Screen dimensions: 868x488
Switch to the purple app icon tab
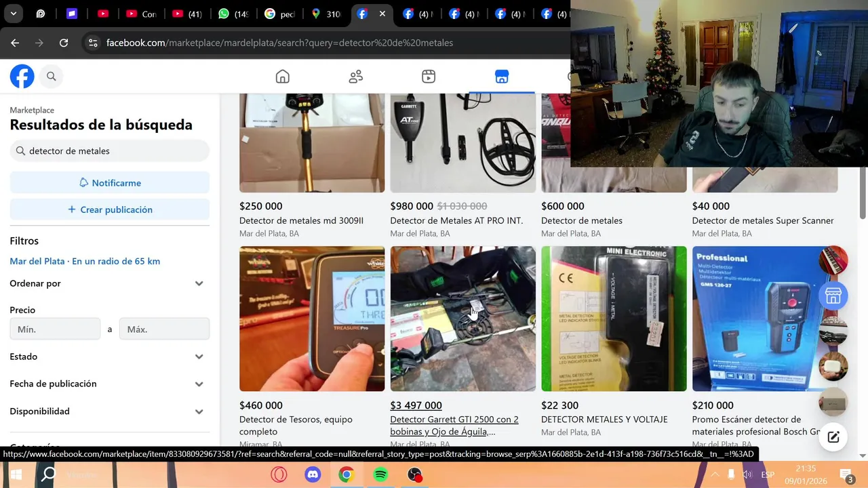coord(72,14)
